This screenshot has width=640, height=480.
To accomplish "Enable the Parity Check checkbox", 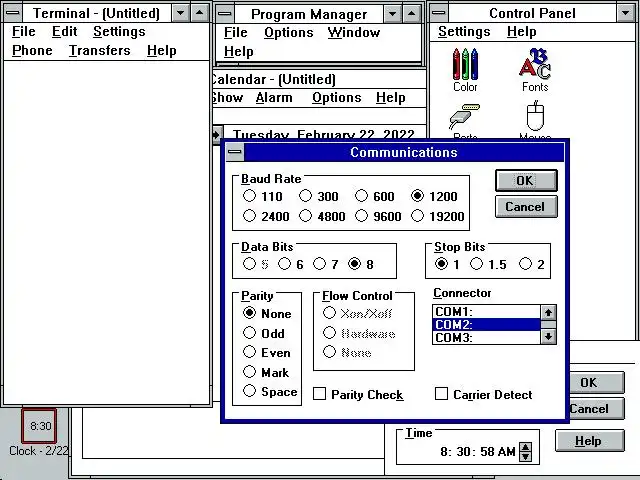I will pos(358,394).
